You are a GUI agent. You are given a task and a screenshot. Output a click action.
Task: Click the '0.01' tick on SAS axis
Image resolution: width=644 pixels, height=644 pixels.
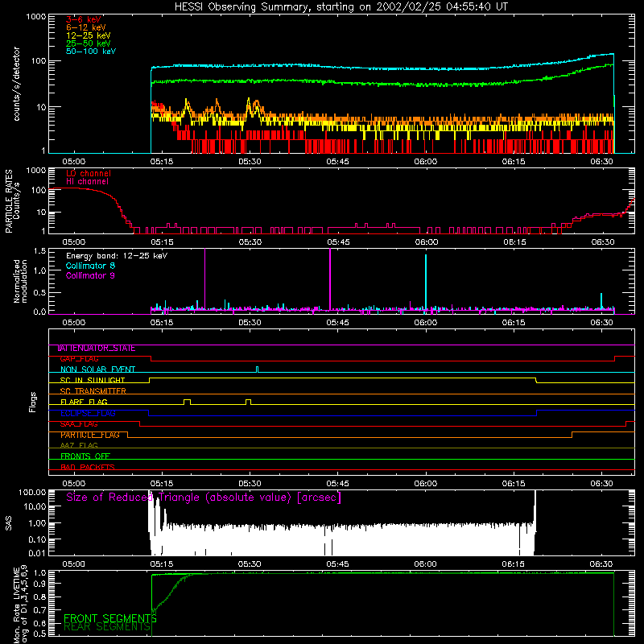coord(37,553)
